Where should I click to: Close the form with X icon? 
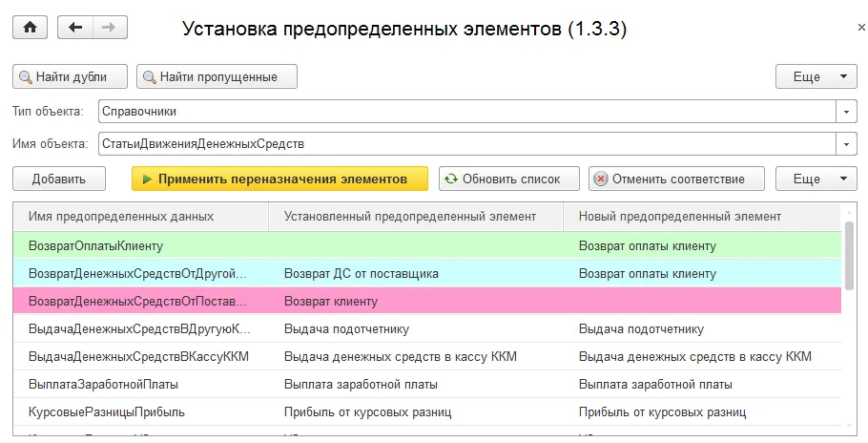click(x=861, y=29)
